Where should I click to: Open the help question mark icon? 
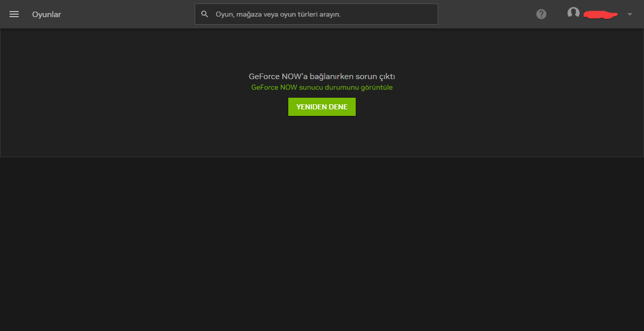[541, 14]
